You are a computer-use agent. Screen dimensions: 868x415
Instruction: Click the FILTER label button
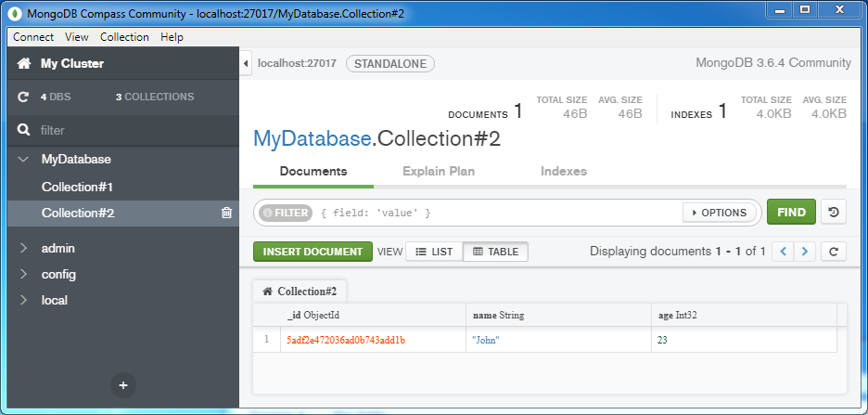click(x=285, y=213)
